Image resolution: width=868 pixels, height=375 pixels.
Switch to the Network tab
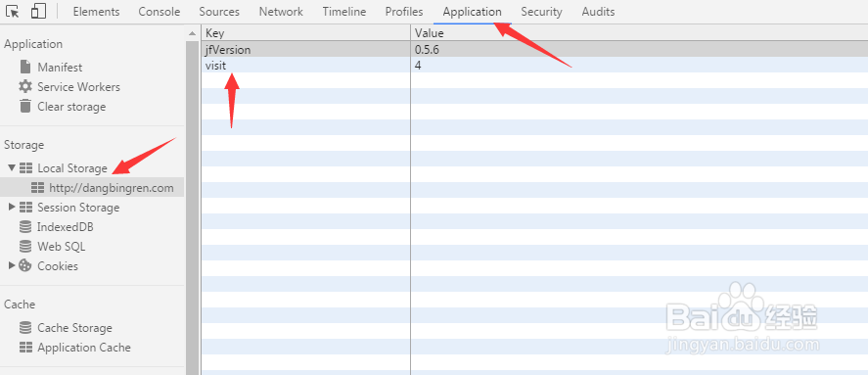[281, 12]
